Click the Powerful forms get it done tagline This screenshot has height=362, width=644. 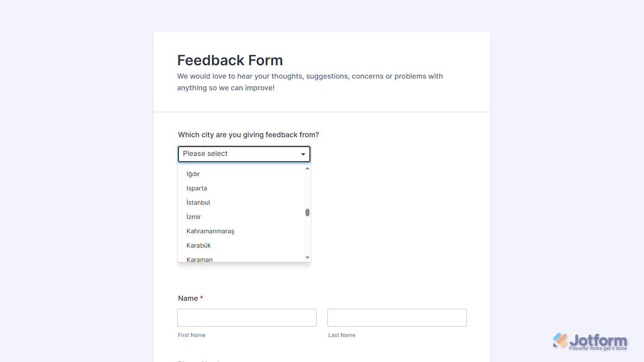pos(598,348)
